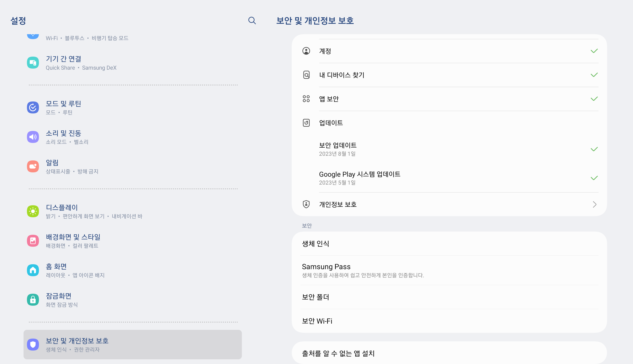Tap 출처를 알 수 없는 앱 설치
The width and height of the screenshot is (633, 364).
[x=338, y=353]
